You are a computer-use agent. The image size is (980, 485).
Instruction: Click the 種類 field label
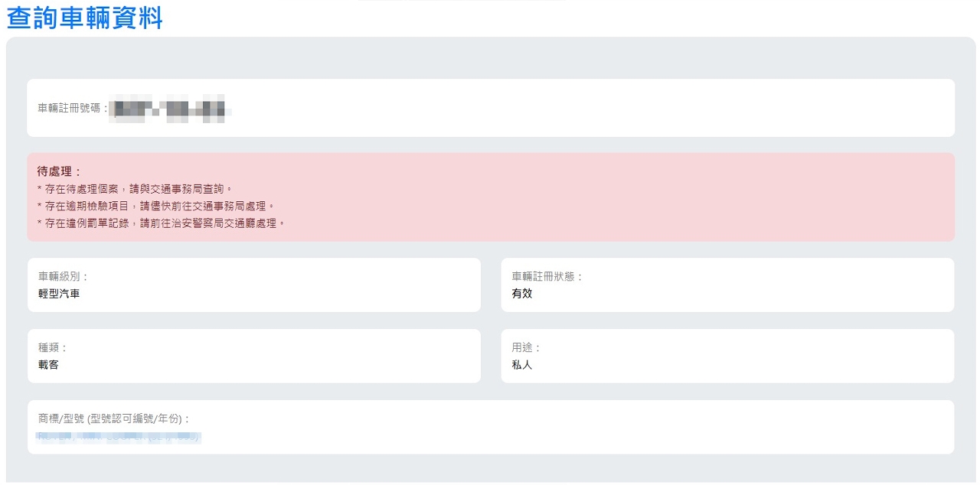[53, 347]
